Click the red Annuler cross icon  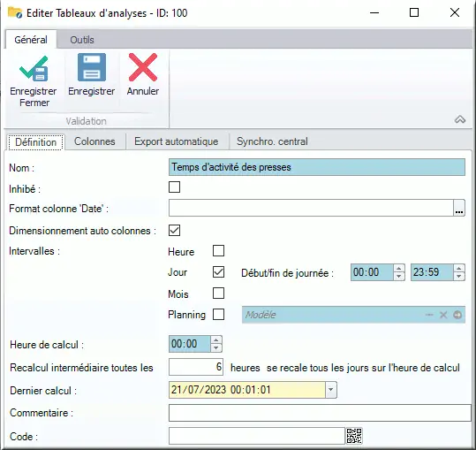point(143,67)
